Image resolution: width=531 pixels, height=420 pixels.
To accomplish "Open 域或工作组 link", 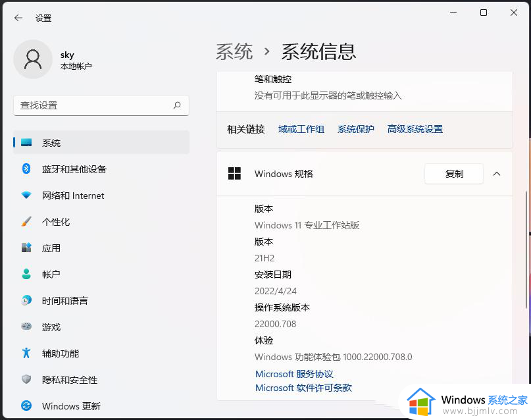I will 301,129.
